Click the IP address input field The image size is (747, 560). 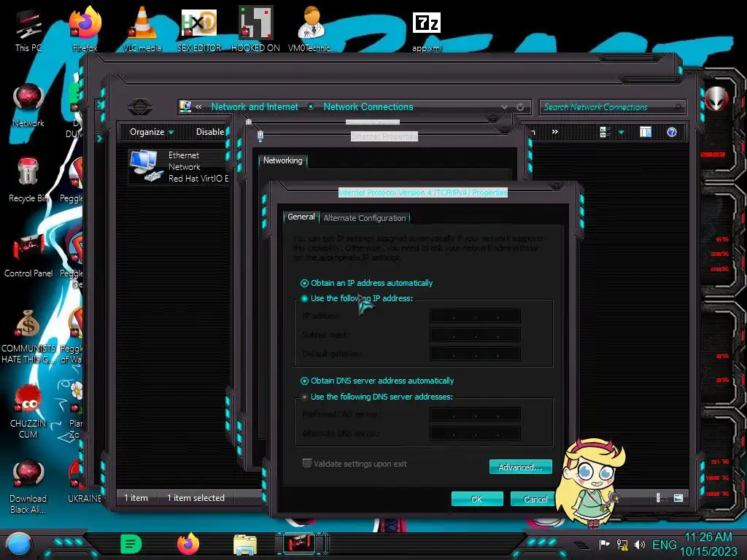tap(475, 316)
